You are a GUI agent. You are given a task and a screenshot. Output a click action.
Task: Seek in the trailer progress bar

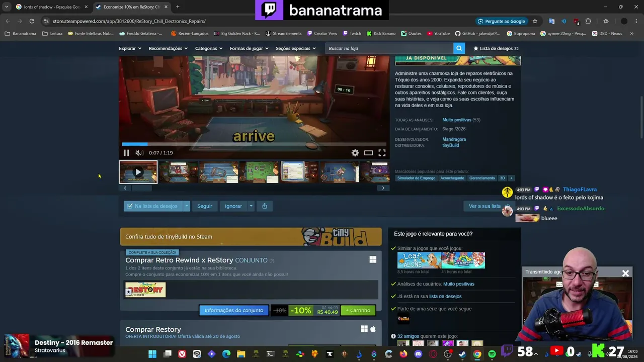pyautogui.click(x=254, y=144)
